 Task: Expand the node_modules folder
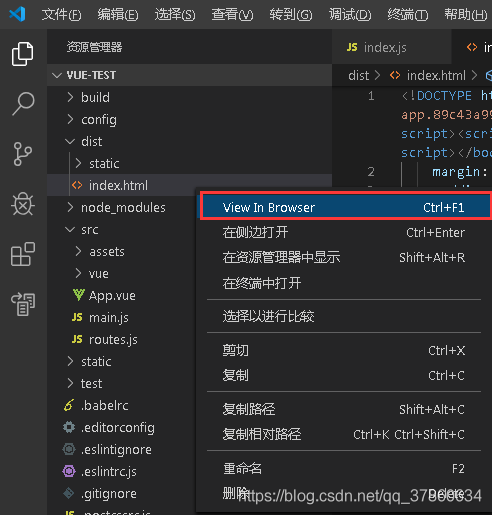(x=70, y=207)
